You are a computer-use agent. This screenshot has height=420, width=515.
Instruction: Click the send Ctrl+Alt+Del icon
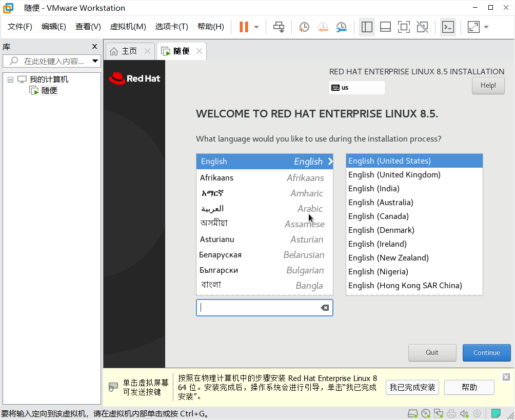point(279,27)
